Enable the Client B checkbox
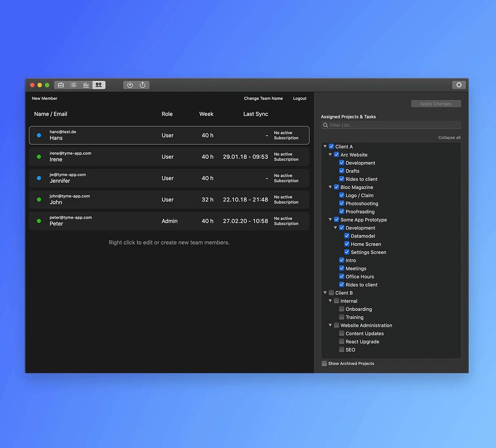496x448 pixels. [331, 293]
